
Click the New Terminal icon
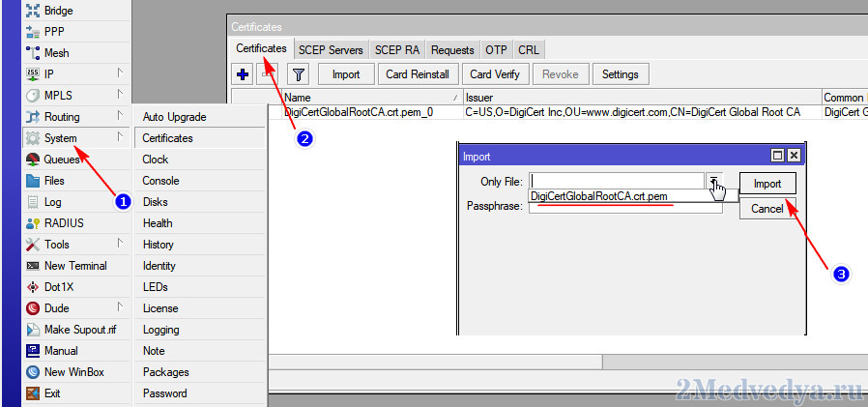(x=33, y=266)
